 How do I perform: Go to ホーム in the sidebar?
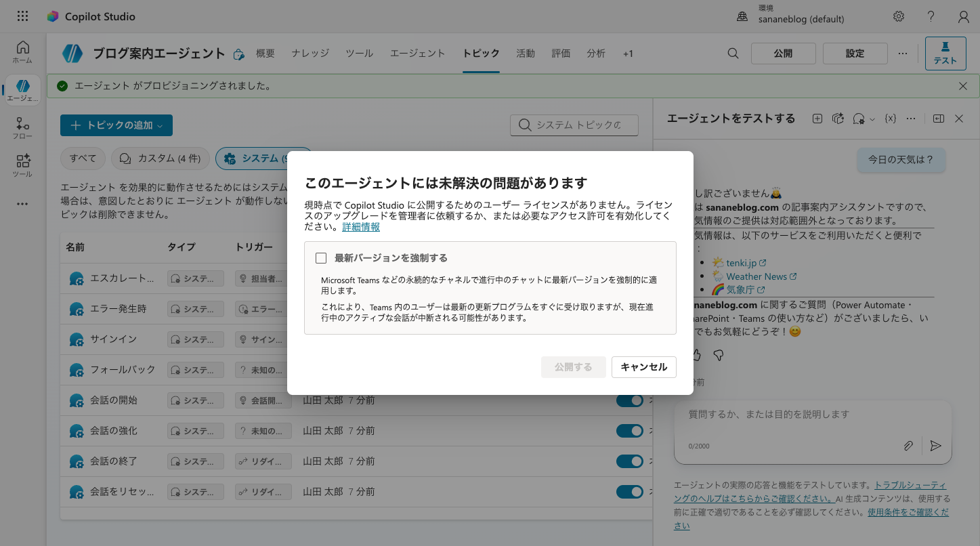pyautogui.click(x=22, y=52)
